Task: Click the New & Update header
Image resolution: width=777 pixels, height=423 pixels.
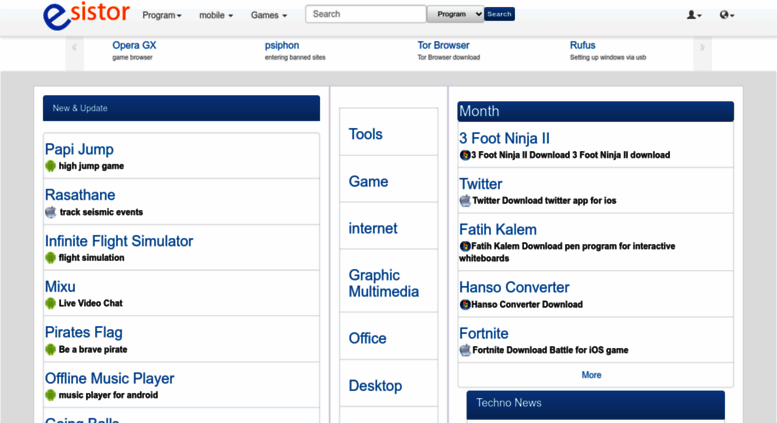Action: tap(181, 108)
